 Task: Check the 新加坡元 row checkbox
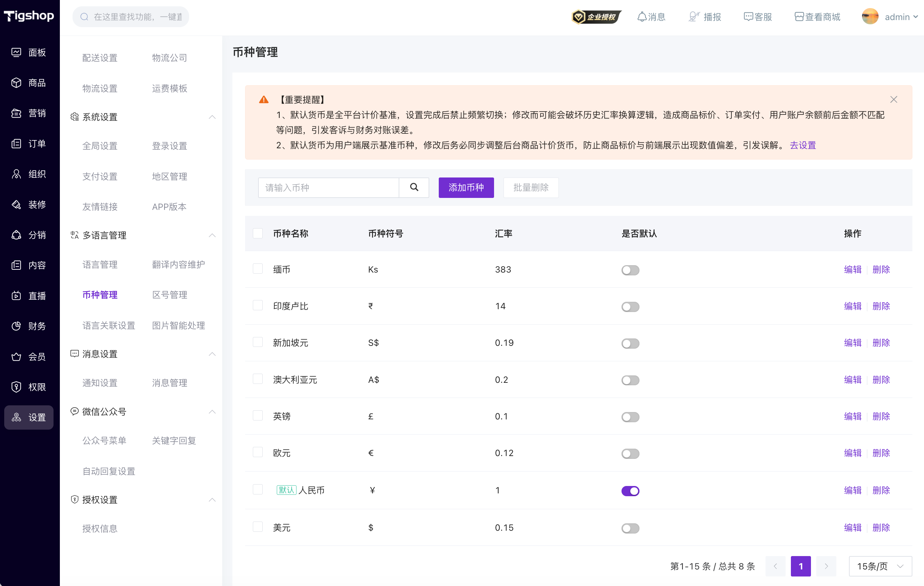258,342
